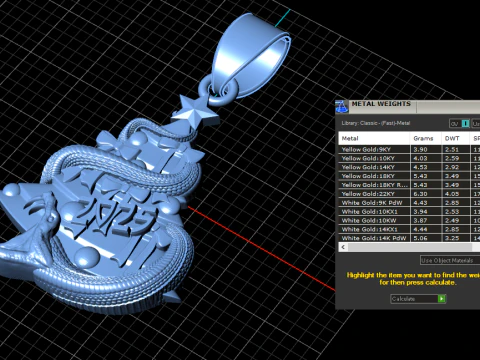Click the METAL WEIGHTS panel title

[381, 104]
